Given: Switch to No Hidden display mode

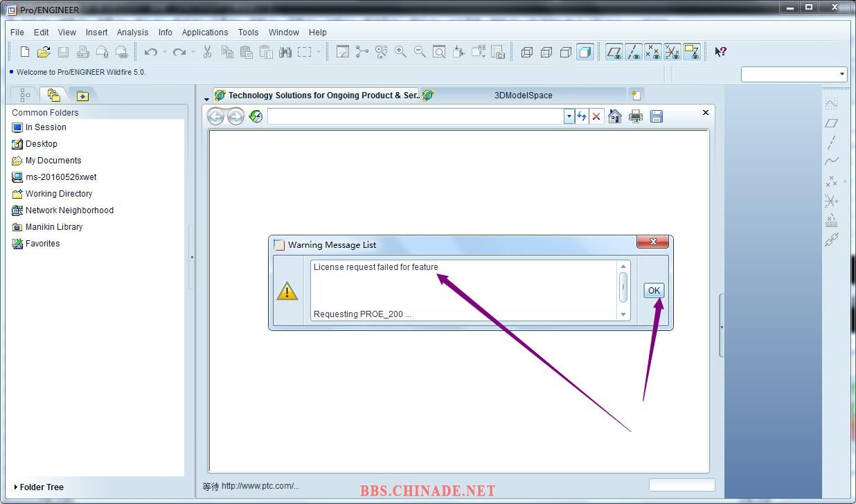Looking at the screenshot, I should click(566, 52).
